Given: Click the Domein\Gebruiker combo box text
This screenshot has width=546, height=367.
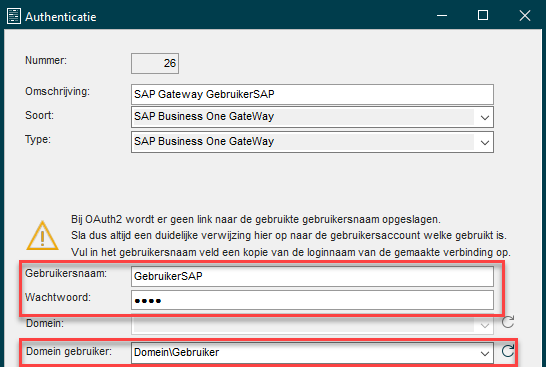Looking at the screenshot, I should click(x=177, y=352).
